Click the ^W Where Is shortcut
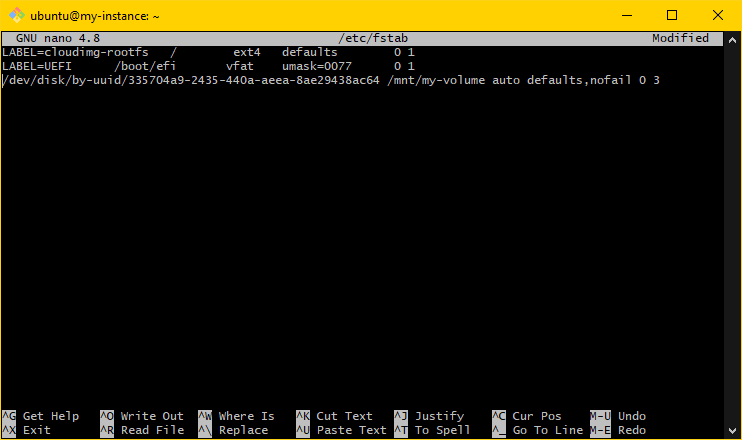Image resolution: width=742 pixels, height=440 pixels. 236,416
